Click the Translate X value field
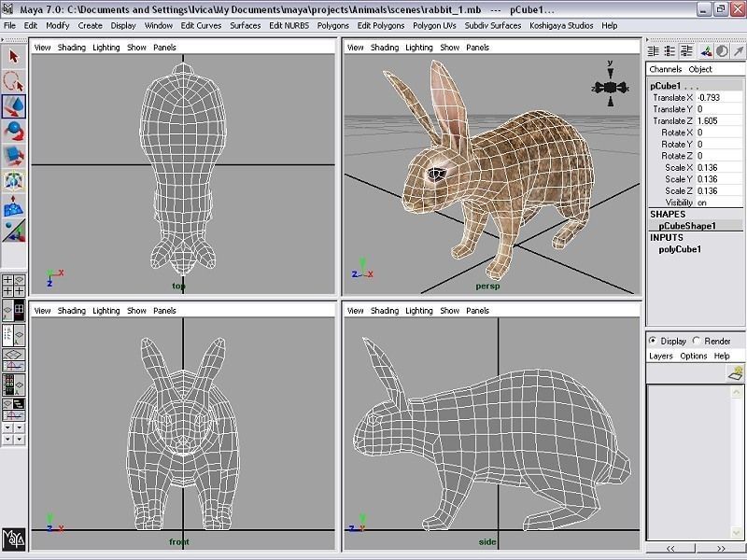The image size is (747, 560). click(720, 98)
